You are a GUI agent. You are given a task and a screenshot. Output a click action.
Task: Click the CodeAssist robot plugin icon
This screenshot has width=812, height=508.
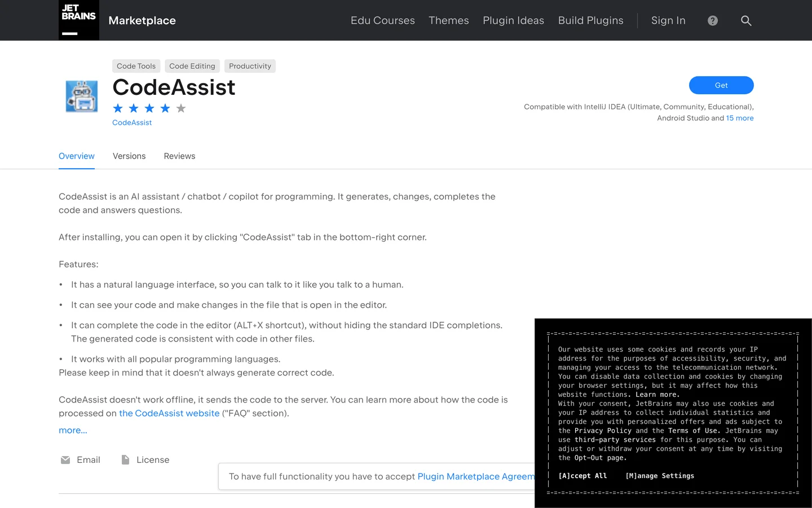[82, 96]
